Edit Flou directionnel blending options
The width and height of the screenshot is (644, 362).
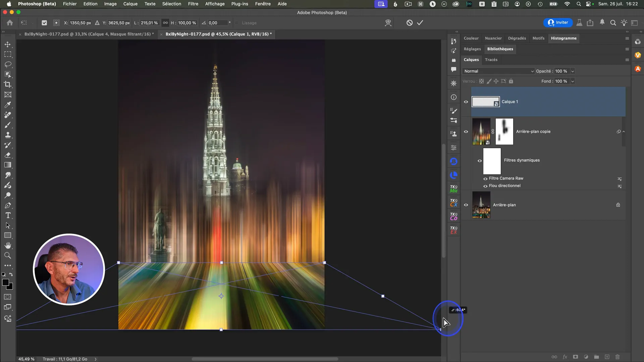(x=620, y=186)
